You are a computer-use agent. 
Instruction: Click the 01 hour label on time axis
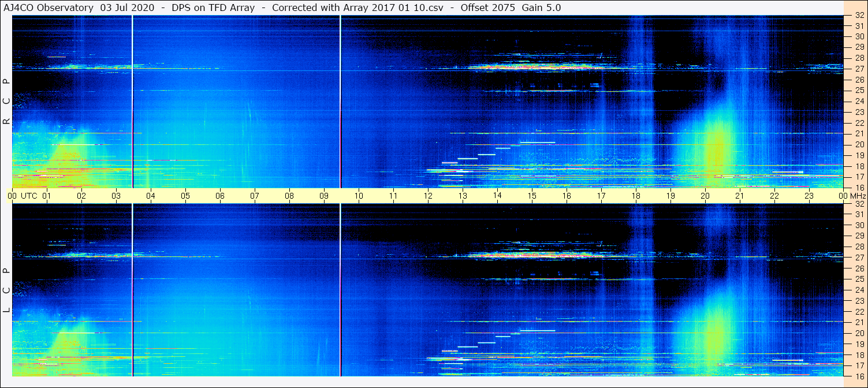click(47, 196)
